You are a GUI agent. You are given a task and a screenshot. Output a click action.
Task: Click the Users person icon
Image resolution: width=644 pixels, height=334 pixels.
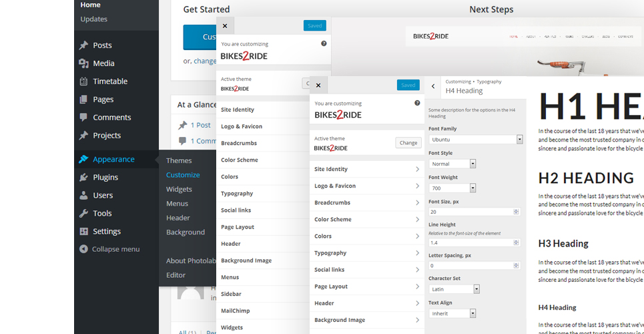click(x=84, y=195)
